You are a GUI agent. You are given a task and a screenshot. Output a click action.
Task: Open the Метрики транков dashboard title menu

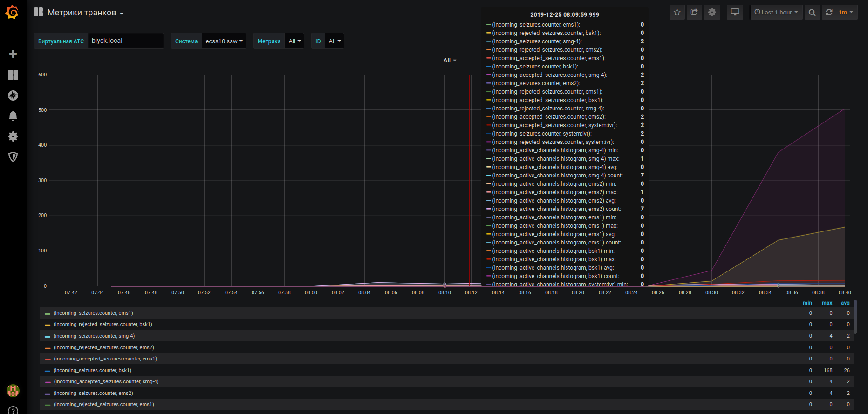click(82, 13)
